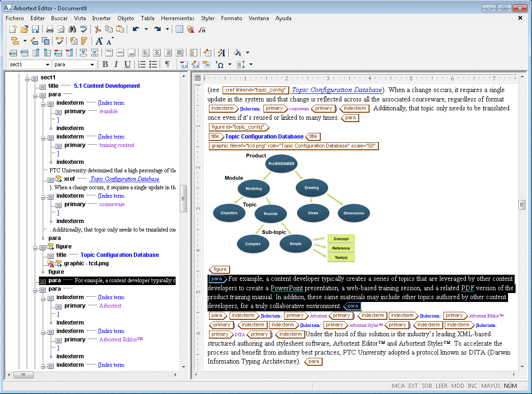
Task: Collapse the figure node in the tree
Action: click(35, 248)
